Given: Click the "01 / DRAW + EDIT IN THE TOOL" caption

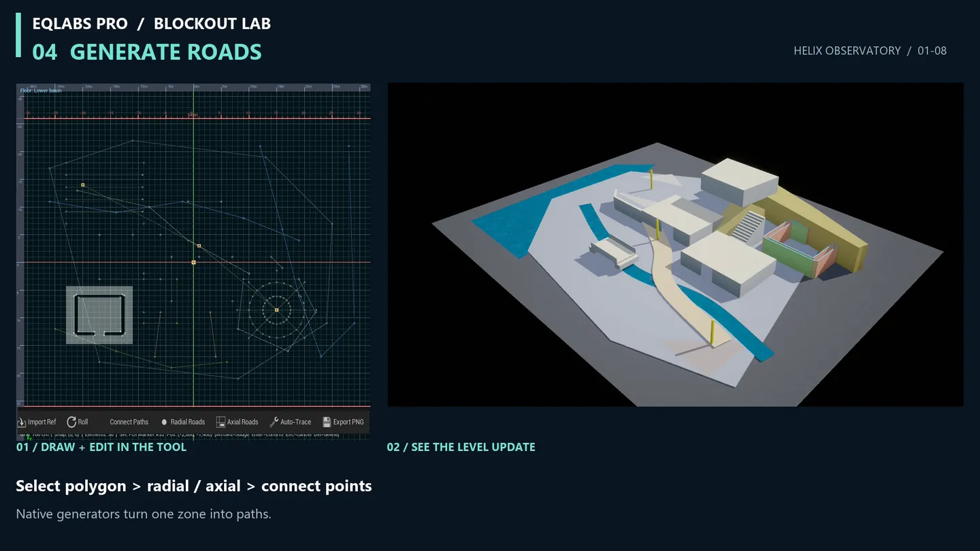Looking at the screenshot, I should [x=101, y=447].
